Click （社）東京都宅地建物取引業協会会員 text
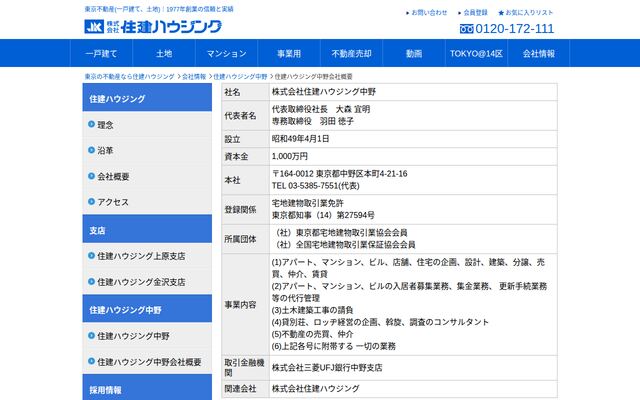Image resolution: width=640 pixels, height=400 pixels. point(341,233)
